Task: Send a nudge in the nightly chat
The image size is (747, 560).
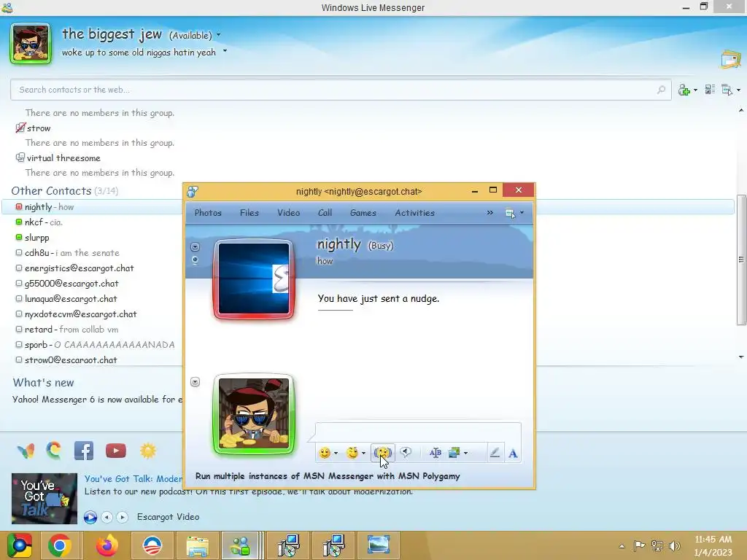Action: (382, 452)
